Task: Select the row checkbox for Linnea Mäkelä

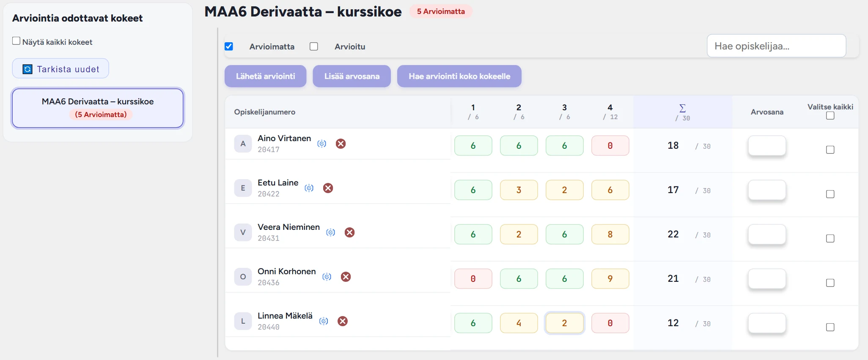Action: tap(830, 327)
